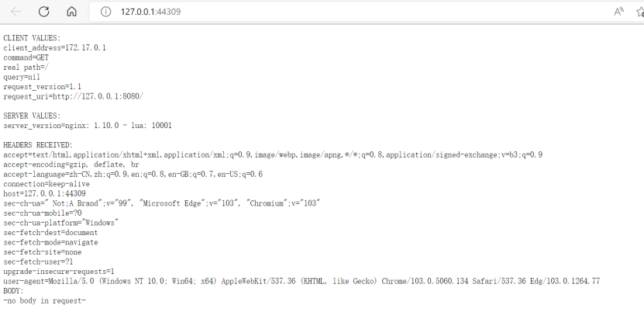This screenshot has width=644, height=312.
Task: Click the HEADERS RECEIVED heading
Action: coord(38,145)
